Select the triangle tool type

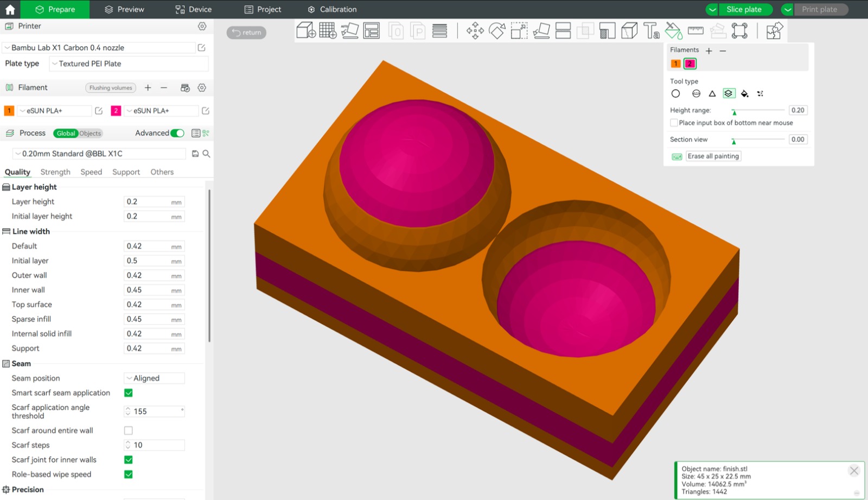712,93
